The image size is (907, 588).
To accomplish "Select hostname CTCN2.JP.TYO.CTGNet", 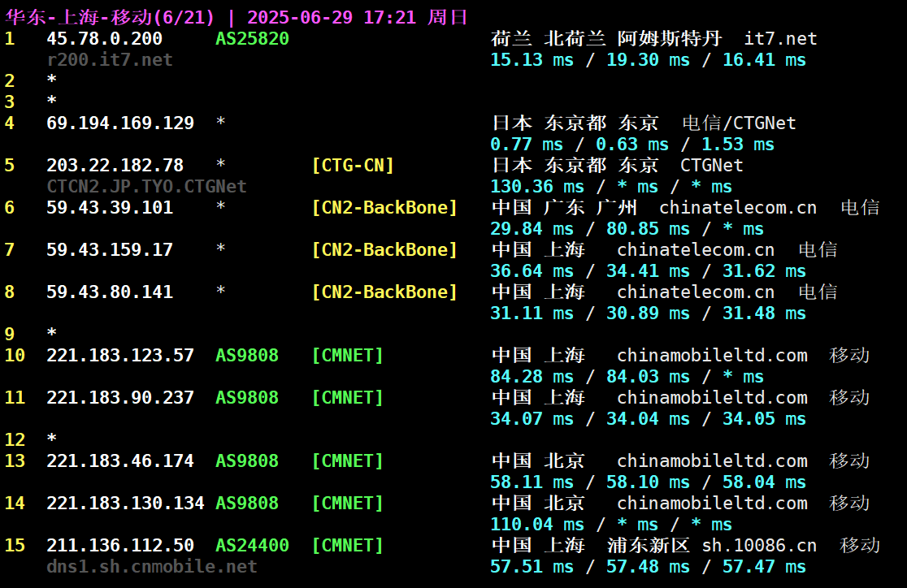I will 146,186.
